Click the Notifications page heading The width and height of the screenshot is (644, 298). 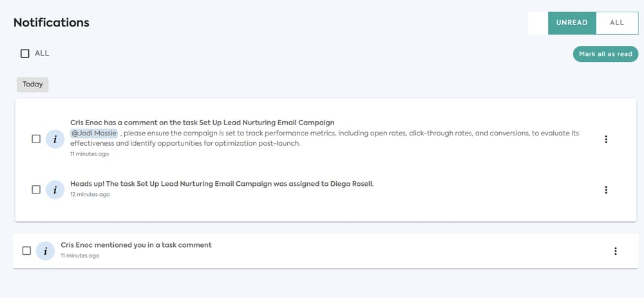[52, 23]
